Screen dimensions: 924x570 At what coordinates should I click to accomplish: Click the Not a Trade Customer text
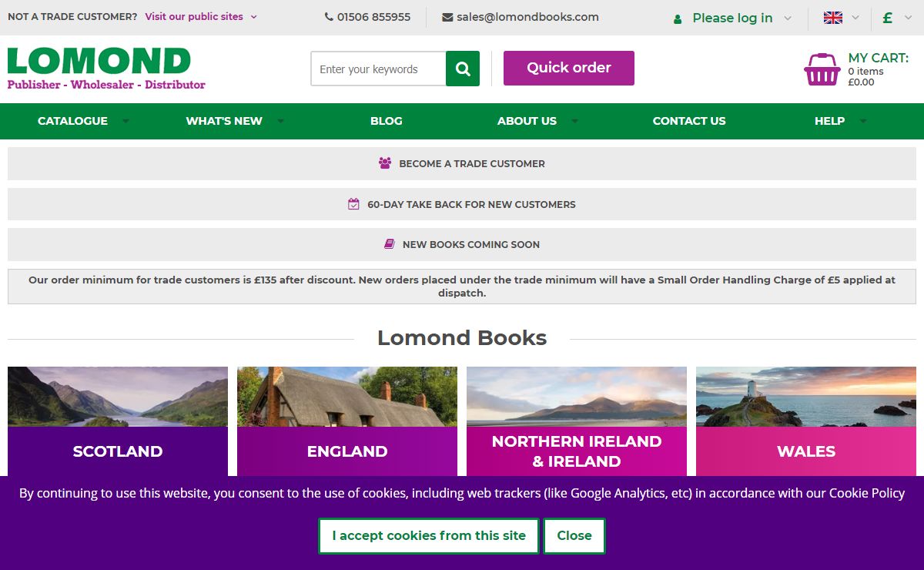coord(72,16)
